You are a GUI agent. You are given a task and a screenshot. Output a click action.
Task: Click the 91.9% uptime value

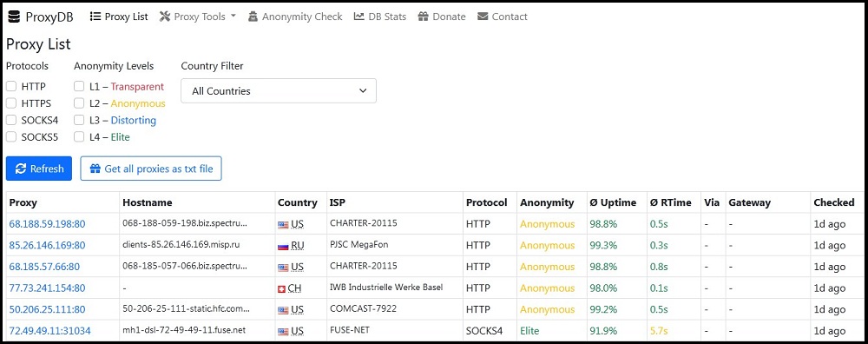pos(603,331)
